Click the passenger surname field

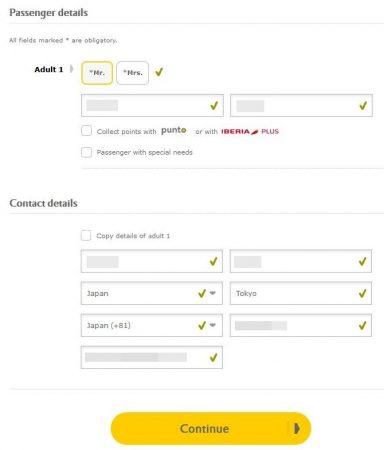click(301, 106)
